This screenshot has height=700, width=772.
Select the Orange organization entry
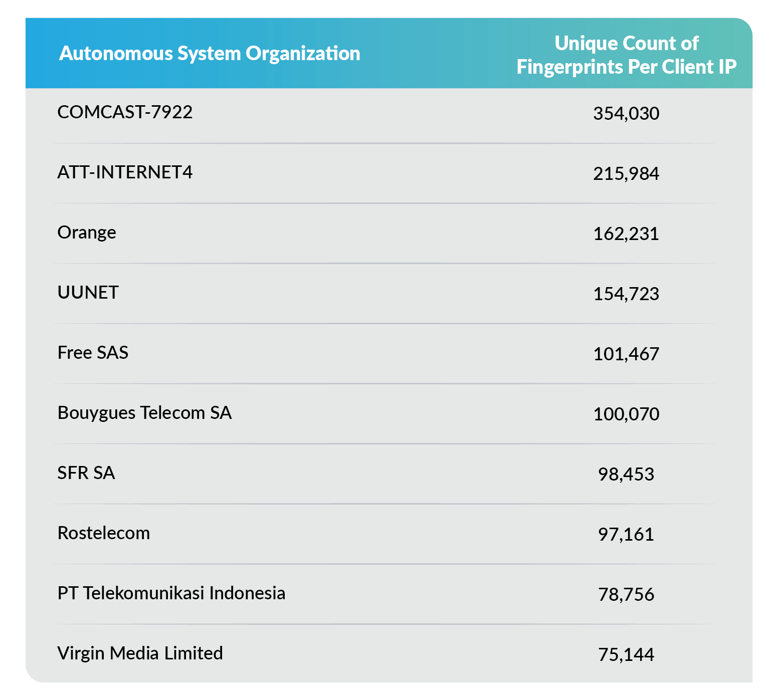[87, 232]
